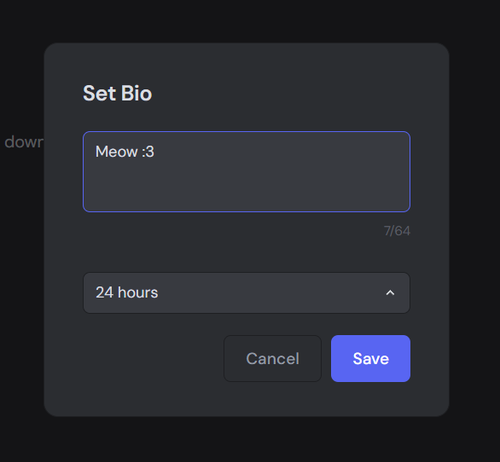500x462 pixels.
Task: Click the 'Set Bio' dialog heading
Action: [x=117, y=93]
